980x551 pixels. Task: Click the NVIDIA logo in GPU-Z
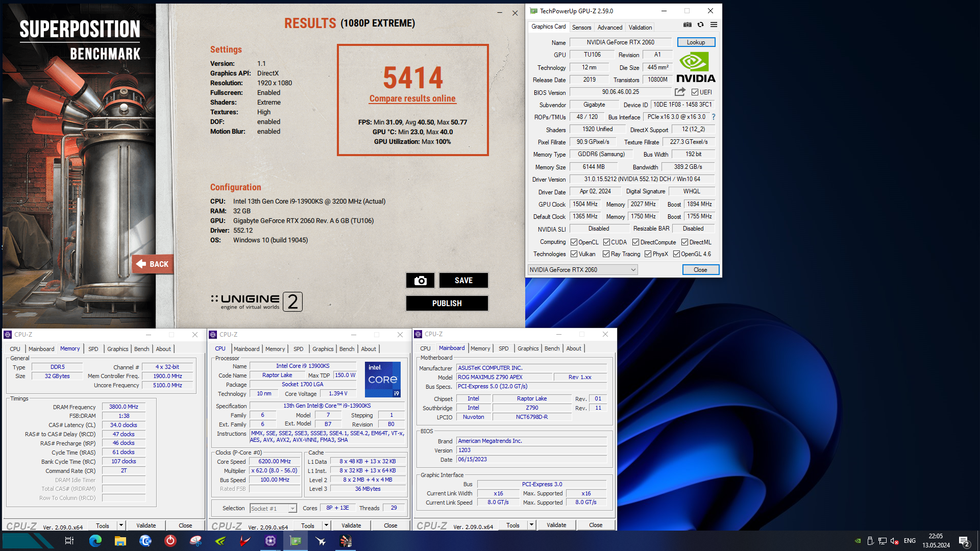click(696, 68)
